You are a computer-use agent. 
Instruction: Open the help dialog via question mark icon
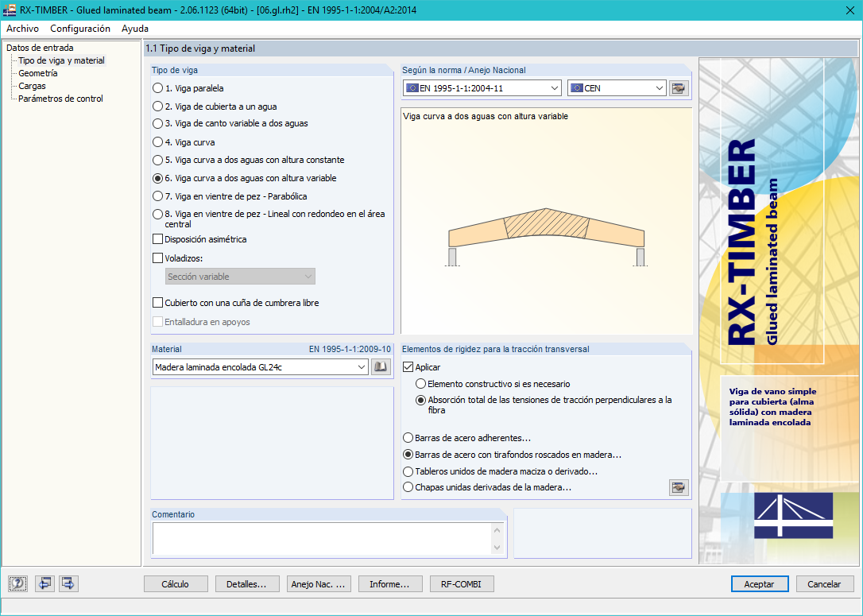17,583
